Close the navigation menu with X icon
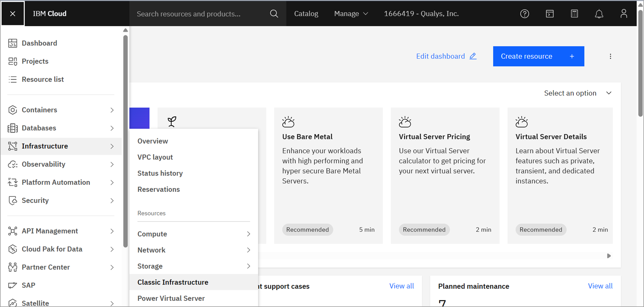This screenshot has height=307, width=644. [x=12, y=14]
